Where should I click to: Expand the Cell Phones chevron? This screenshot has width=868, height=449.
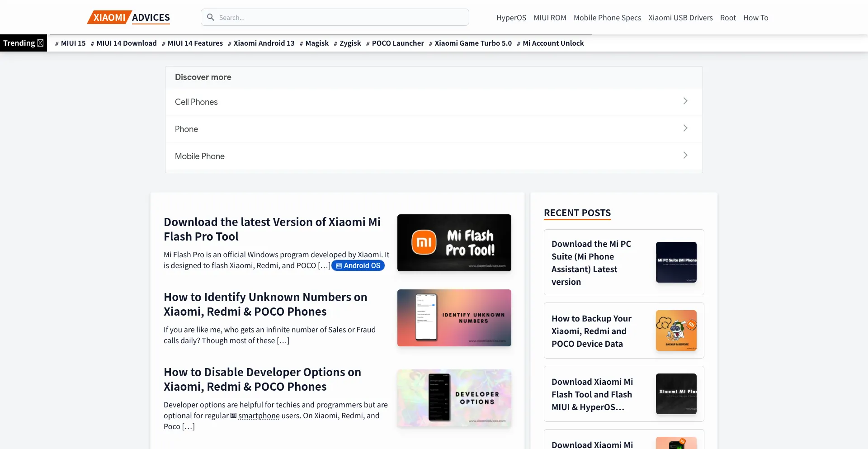pos(685,101)
